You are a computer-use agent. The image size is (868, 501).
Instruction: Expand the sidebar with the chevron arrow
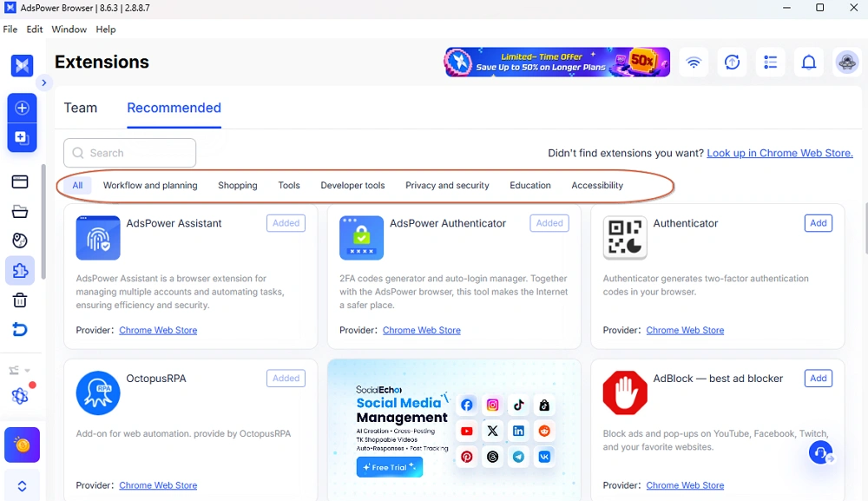(43, 82)
